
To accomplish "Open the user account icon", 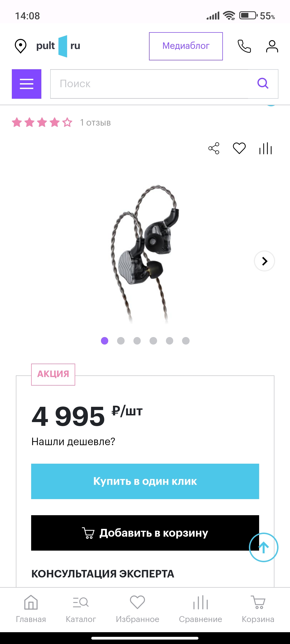I will (272, 46).
